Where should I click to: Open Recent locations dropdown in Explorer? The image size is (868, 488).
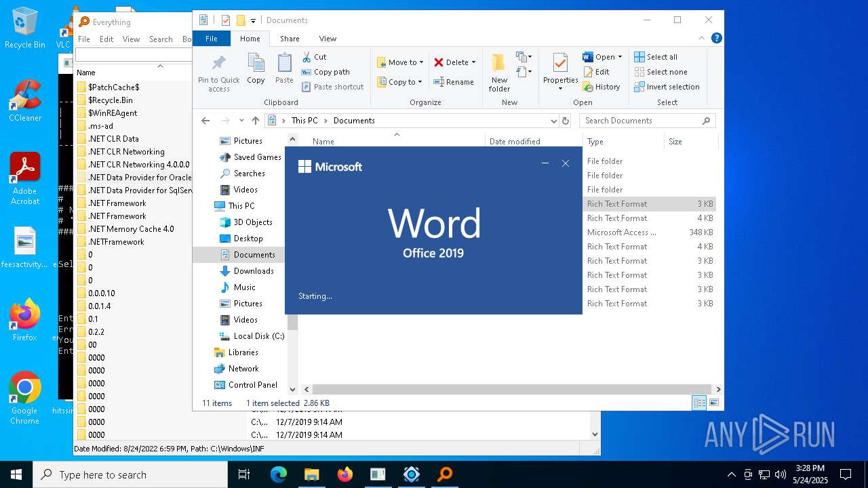coord(241,121)
